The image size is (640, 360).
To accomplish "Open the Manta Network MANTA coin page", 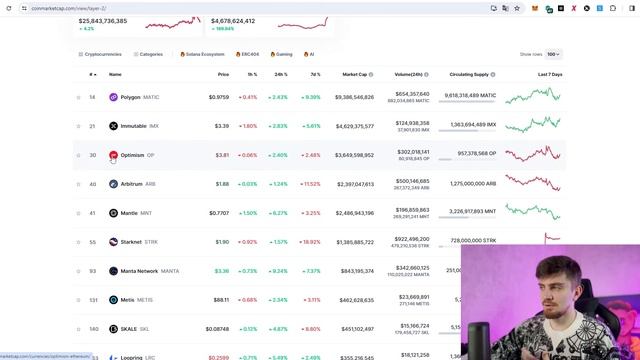I will click(x=150, y=271).
